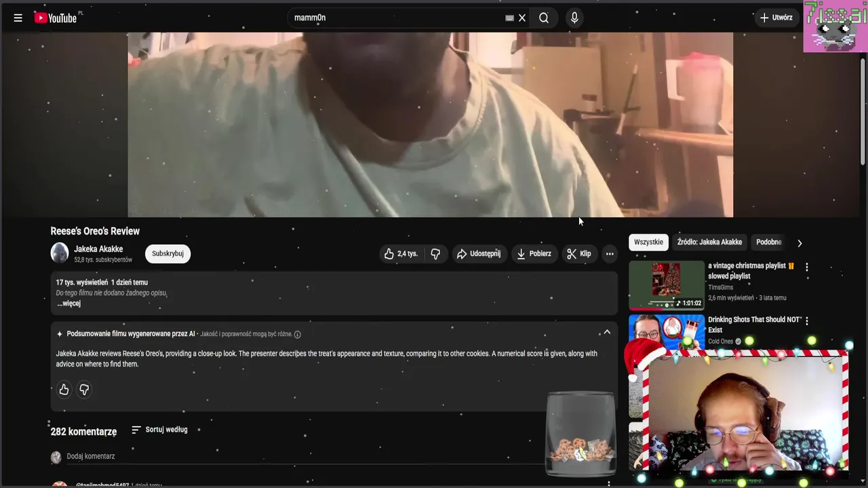Open Drinking Shots That Should NOT Exist title
The width and height of the screenshot is (868, 488).
coord(754,325)
